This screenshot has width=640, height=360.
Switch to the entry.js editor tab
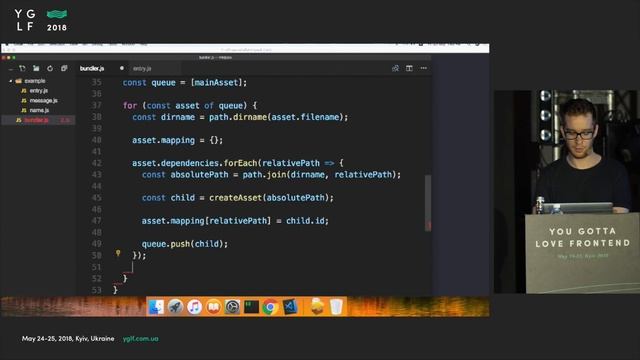tap(142, 69)
